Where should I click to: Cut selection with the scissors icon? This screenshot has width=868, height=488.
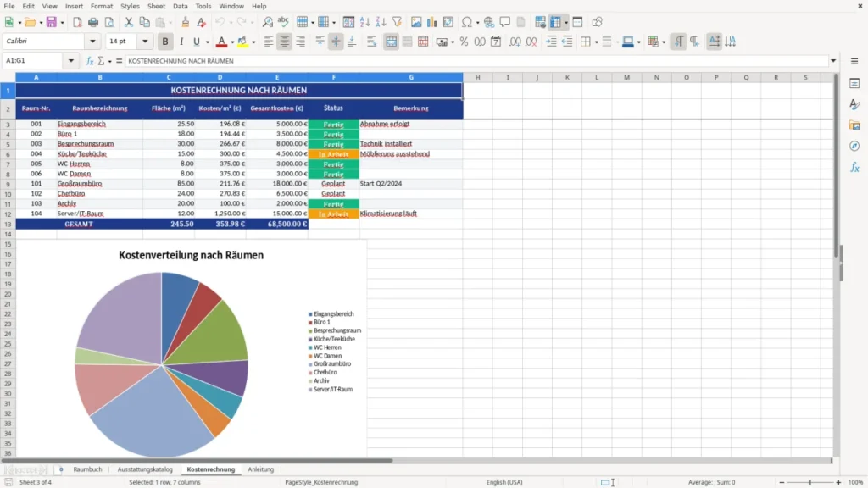tap(129, 22)
